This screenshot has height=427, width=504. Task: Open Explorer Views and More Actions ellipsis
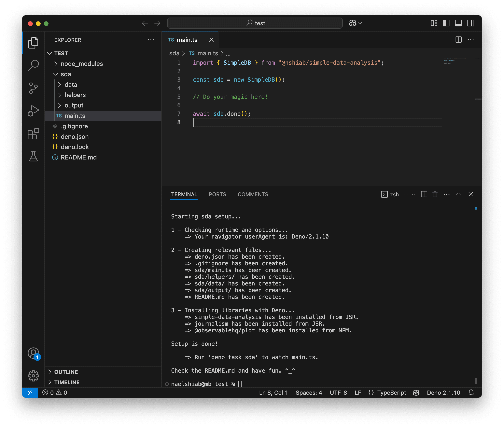coord(151,40)
